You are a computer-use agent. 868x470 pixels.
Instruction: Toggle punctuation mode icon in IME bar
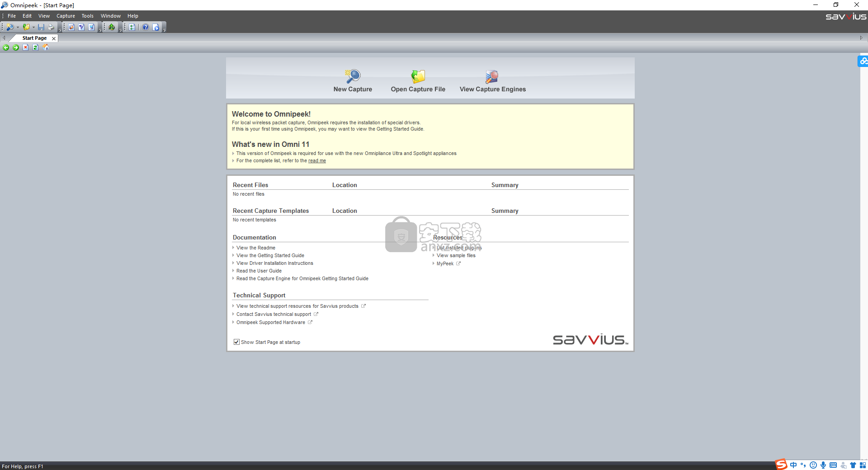[x=803, y=465]
